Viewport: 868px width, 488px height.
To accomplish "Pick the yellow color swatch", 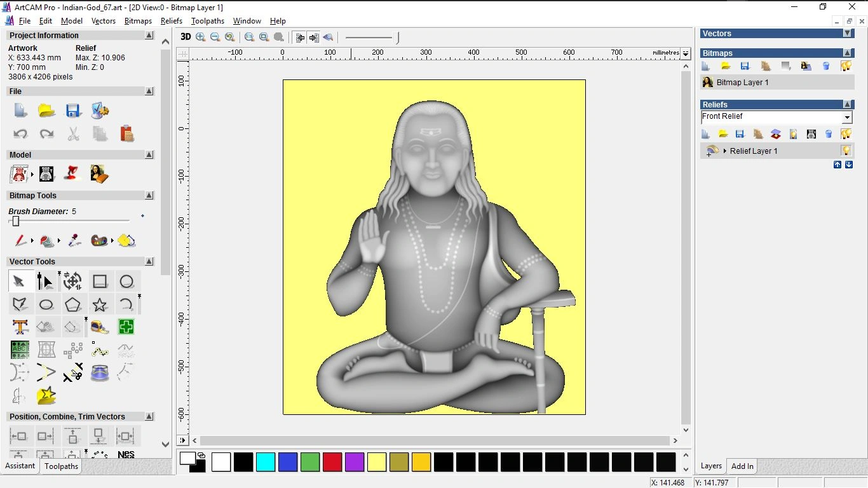I will (377, 463).
